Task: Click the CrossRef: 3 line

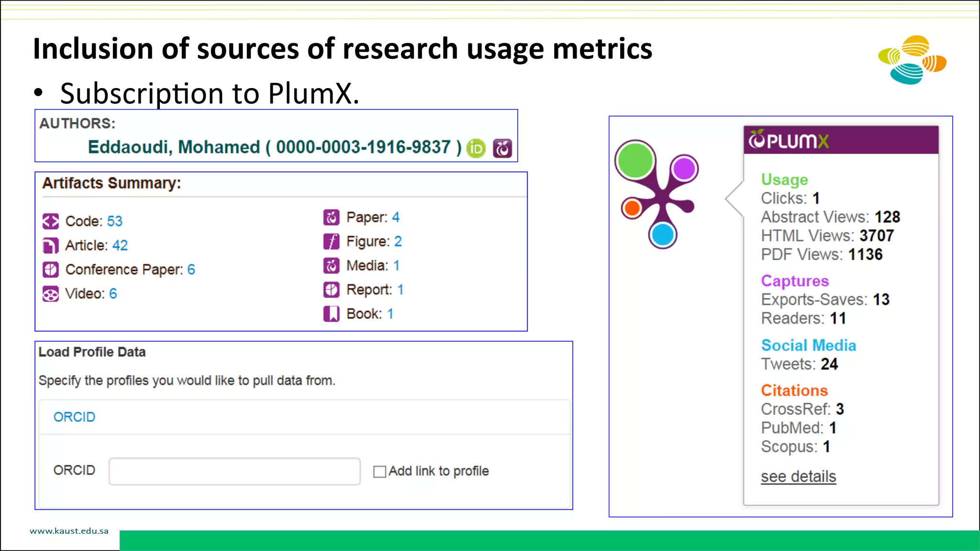Action: [802, 409]
